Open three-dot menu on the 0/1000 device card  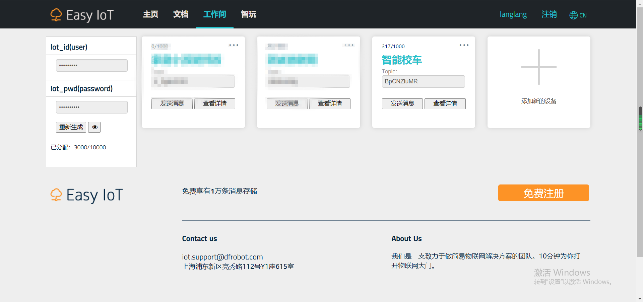tap(234, 45)
